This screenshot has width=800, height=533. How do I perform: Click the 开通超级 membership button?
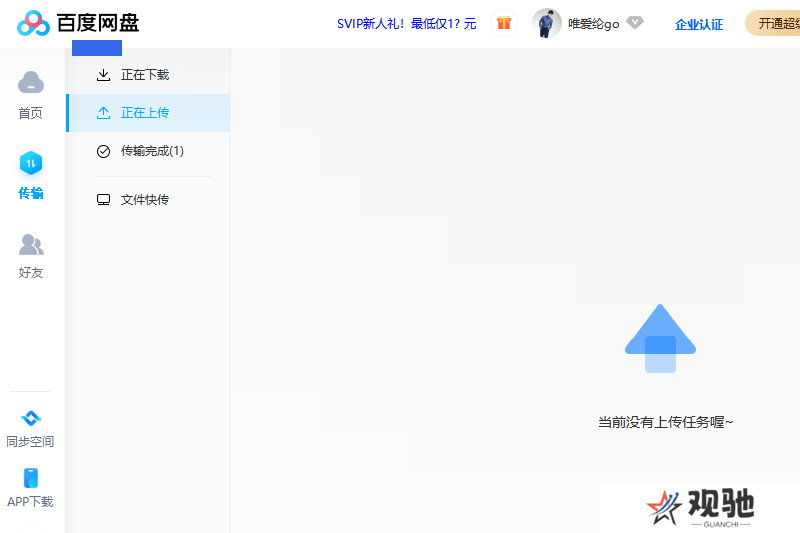[x=772, y=23]
